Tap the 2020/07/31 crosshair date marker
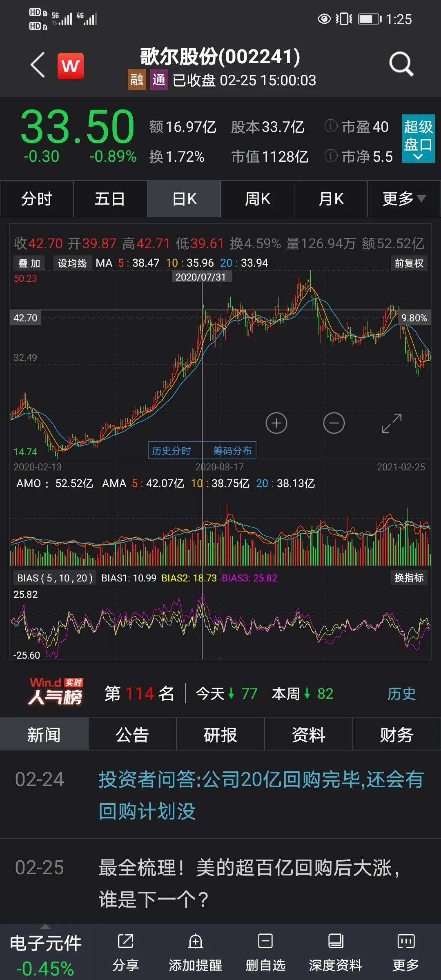 click(202, 277)
